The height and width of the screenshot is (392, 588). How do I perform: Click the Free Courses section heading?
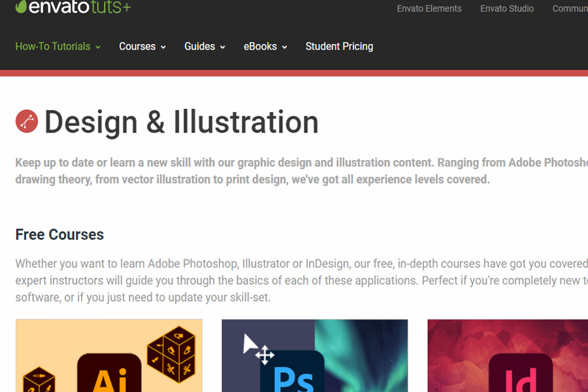coord(59,235)
